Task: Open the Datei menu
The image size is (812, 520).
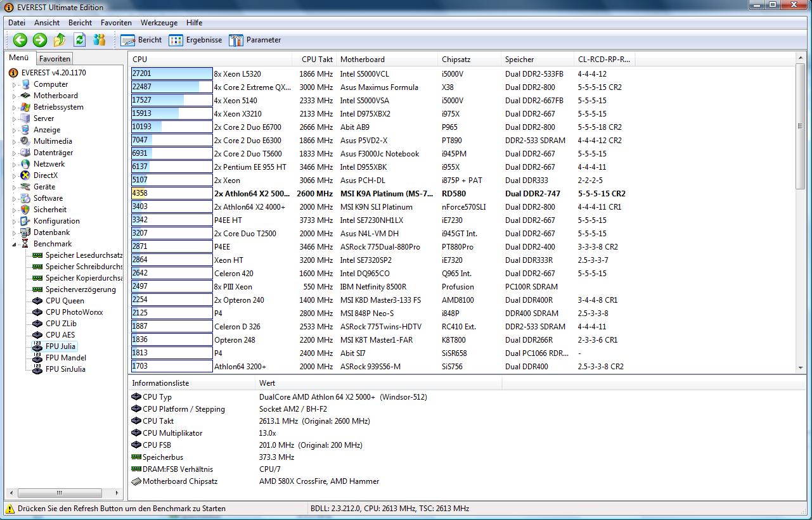Action: (17, 23)
